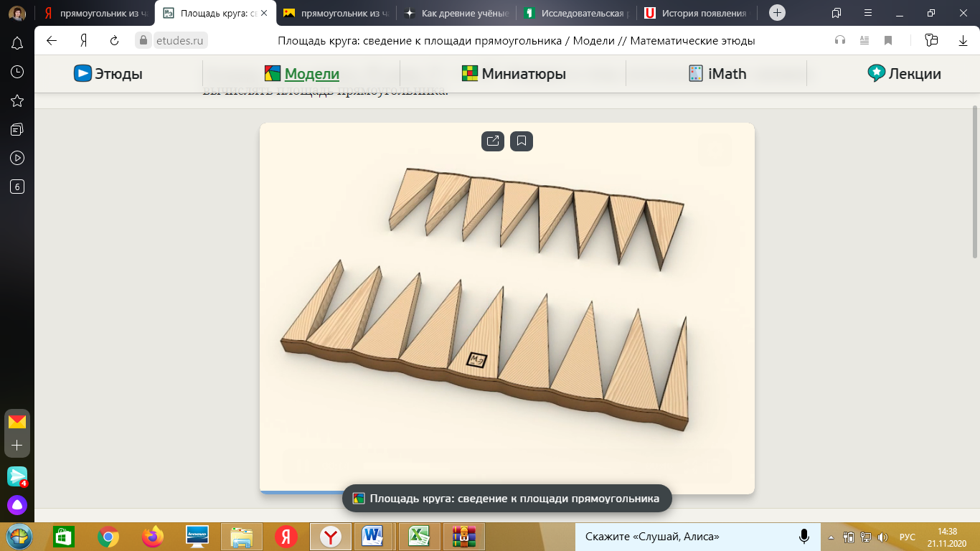980x551 pixels.
Task: Open Yandex home via the "Я" icon
Action: coord(83,41)
